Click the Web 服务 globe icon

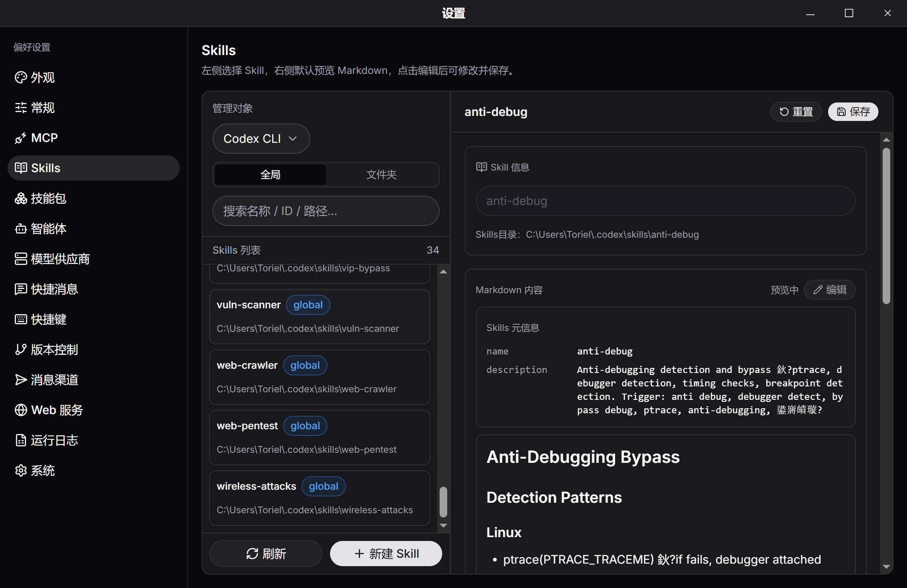pos(21,410)
